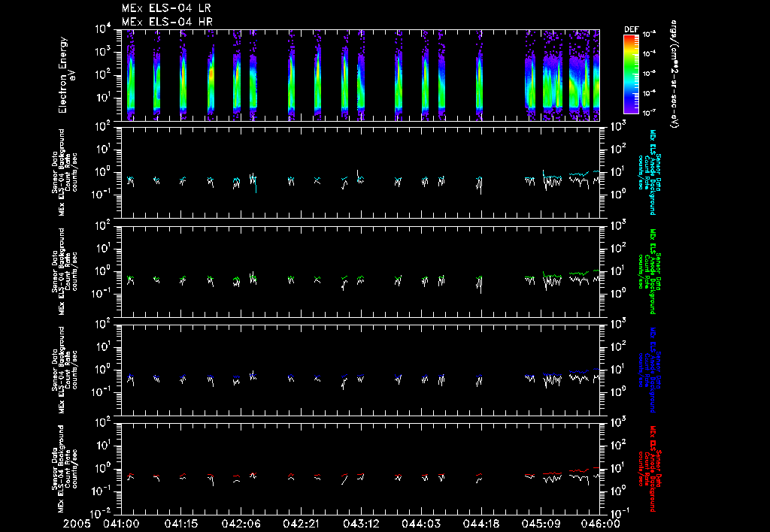Click the '044:03' time axis label
Viewport: 770px width, 532px height.
pyautogui.click(x=421, y=524)
